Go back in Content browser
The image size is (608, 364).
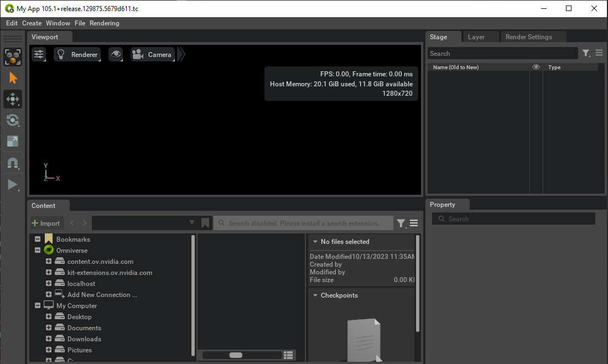click(72, 223)
